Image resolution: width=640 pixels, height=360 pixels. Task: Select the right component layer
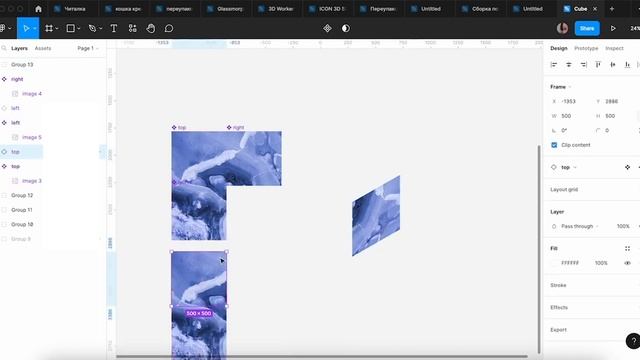coord(17,79)
